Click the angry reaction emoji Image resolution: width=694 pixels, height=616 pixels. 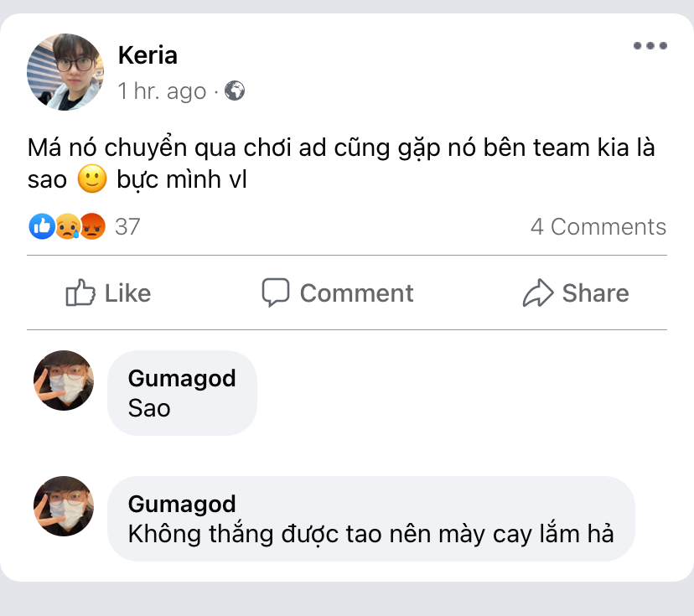[92, 226]
